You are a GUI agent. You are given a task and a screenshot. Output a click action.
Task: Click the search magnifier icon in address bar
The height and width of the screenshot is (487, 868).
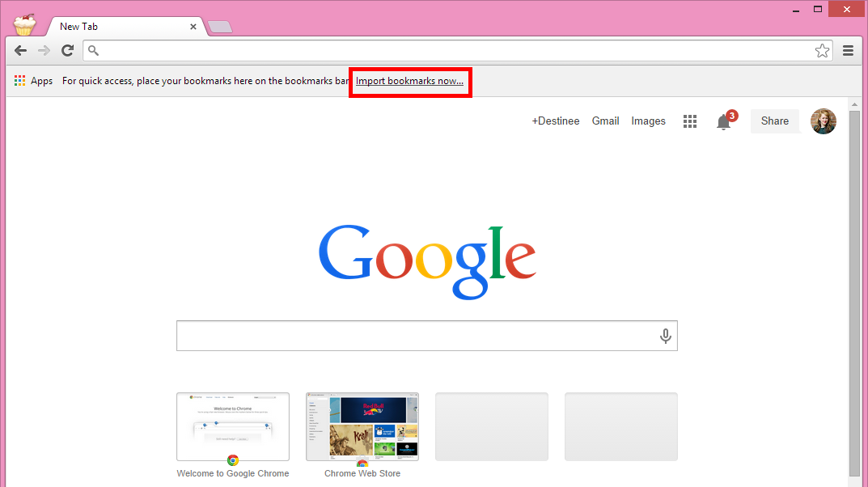94,51
